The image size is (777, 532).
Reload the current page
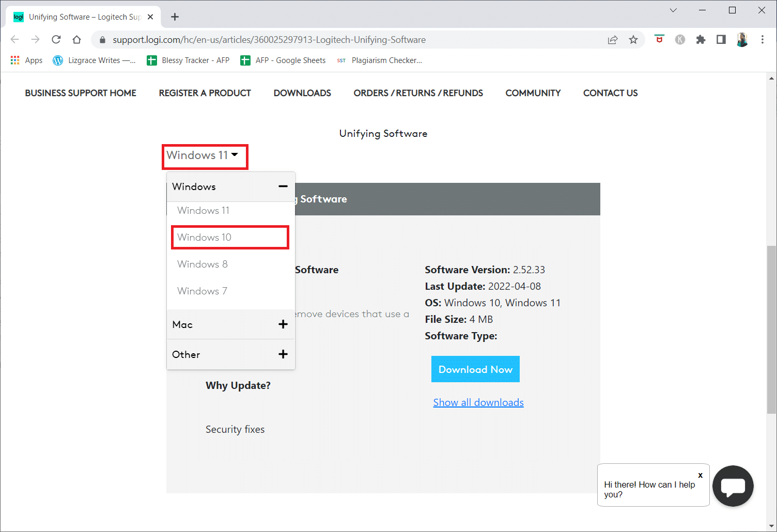pyautogui.click(x=56, y=40)
